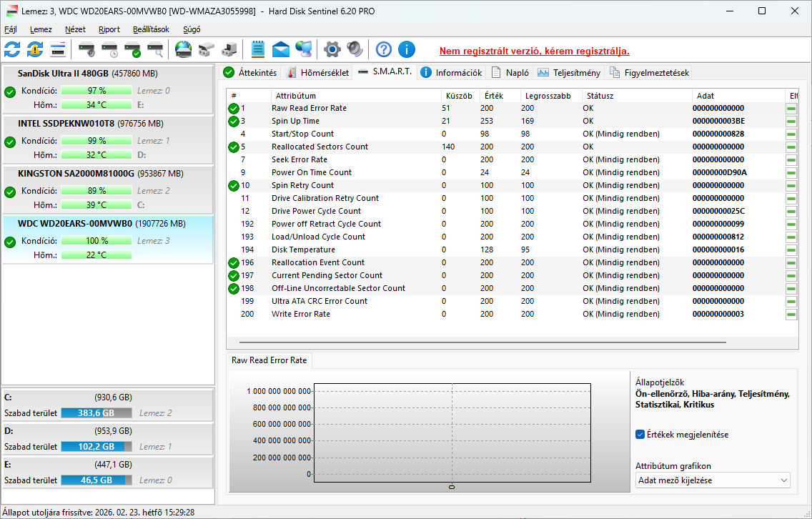
Task: Click the disk icon with the speaker
Action: click(86, 50)
